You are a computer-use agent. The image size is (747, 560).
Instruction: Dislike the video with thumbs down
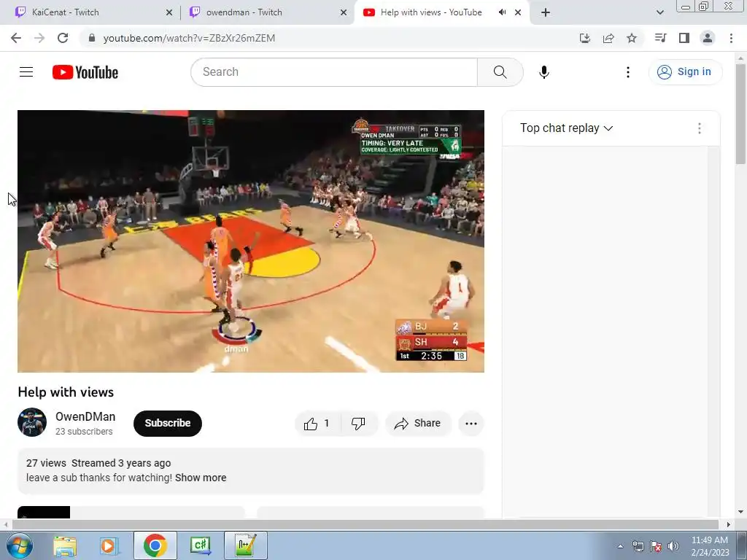click(x=359, y=424)
